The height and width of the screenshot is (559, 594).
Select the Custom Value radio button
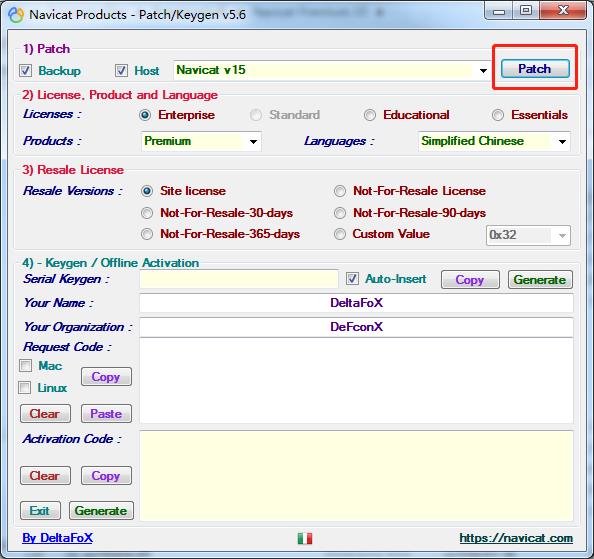pos(340,234)
